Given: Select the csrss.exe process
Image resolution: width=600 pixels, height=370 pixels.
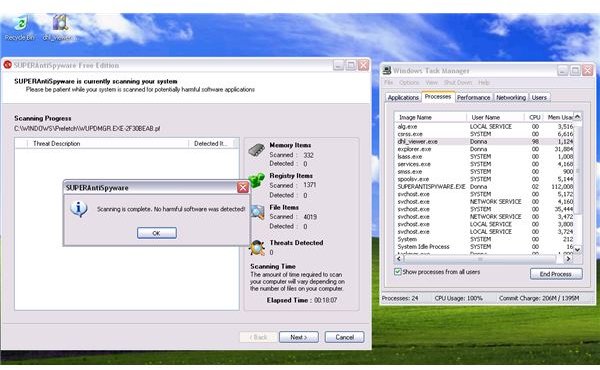Looking at the screenshot, I should (484, 134).
